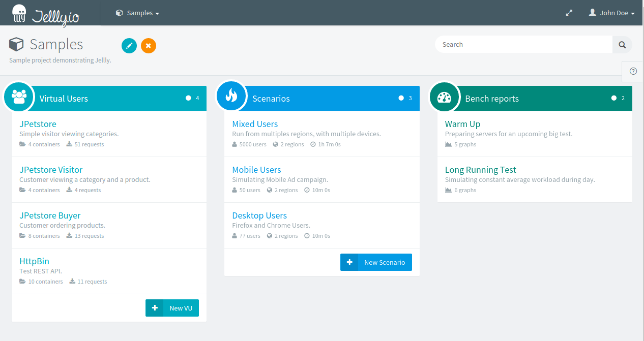Click the Virtual Users group icon
This screenshot has width=644, height=341.
pyautogui.click(x=19, y=97)
